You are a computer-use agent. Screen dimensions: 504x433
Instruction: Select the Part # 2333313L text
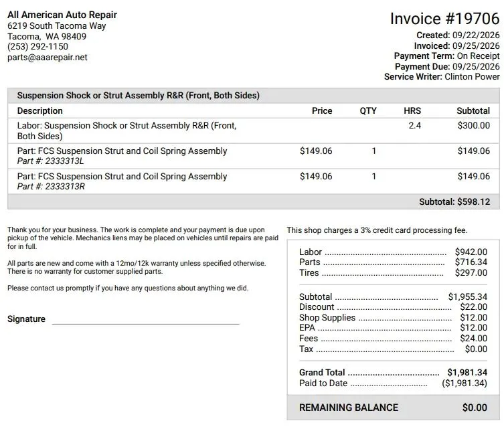click(x=50, y=161)
